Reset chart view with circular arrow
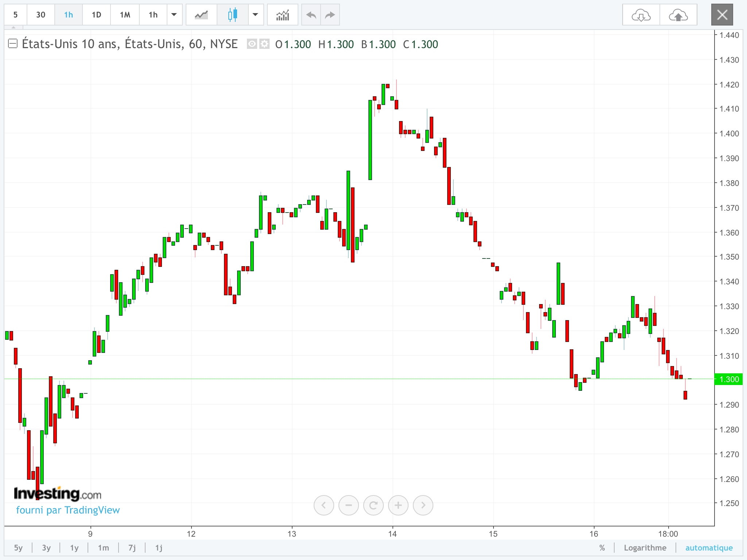 pos(373,505)
